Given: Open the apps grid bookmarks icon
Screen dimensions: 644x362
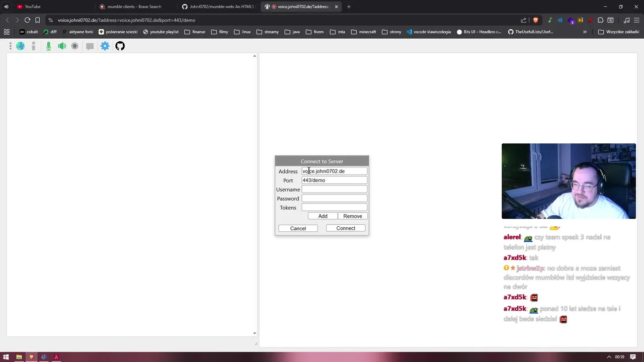Looking at the screenshot, I should point(7,32).
